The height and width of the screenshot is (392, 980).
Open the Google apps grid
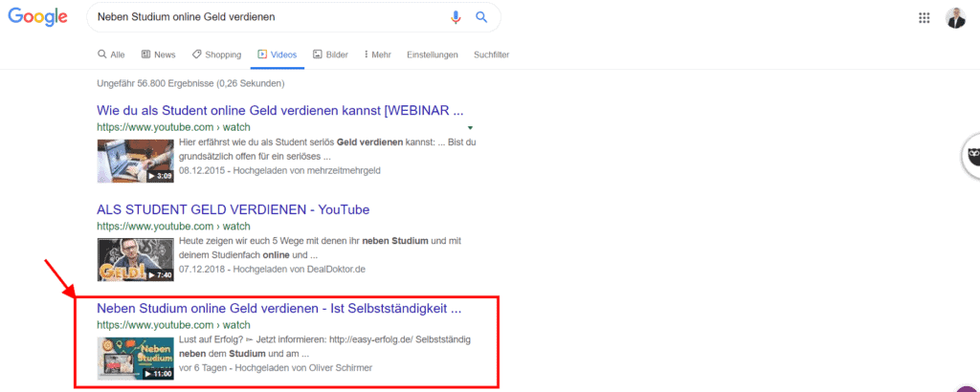(x=924, y=17)
